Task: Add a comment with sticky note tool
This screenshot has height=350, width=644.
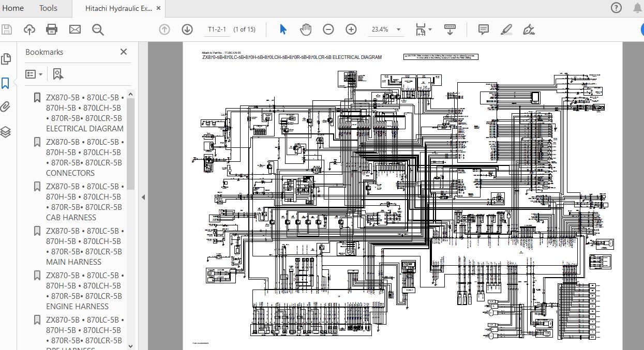Action: pos(484,29)
